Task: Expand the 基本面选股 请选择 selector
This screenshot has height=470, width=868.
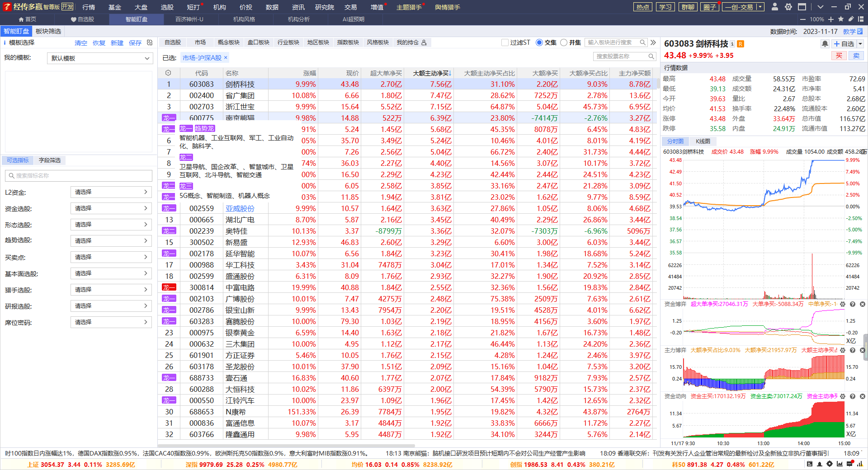Action: pyautogui.click(x=111, y=273)
